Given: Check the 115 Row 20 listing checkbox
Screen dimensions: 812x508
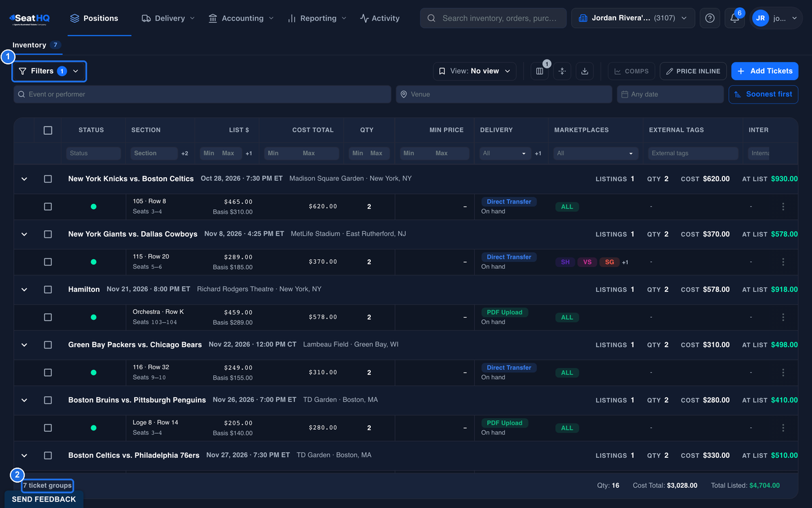Looking at the screenshot, I should 47,262.
